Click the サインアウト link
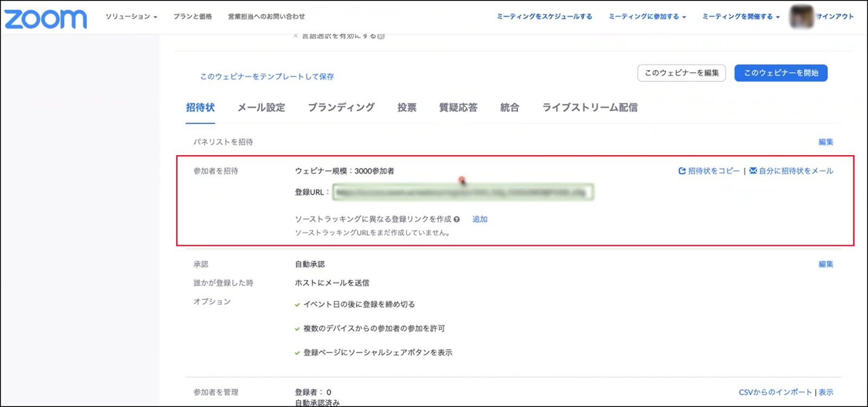868x407 pixels. [x=835, y=17]
